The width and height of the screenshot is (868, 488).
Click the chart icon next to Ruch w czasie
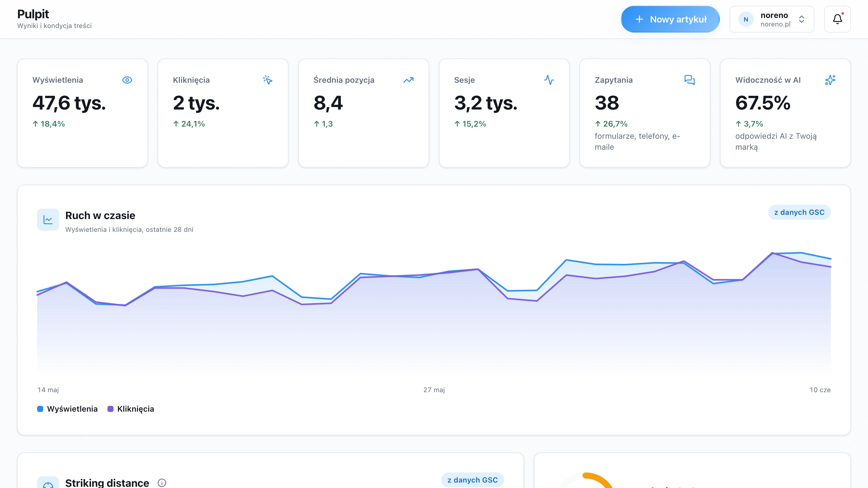pyautogui.click(x=48, y=220)
